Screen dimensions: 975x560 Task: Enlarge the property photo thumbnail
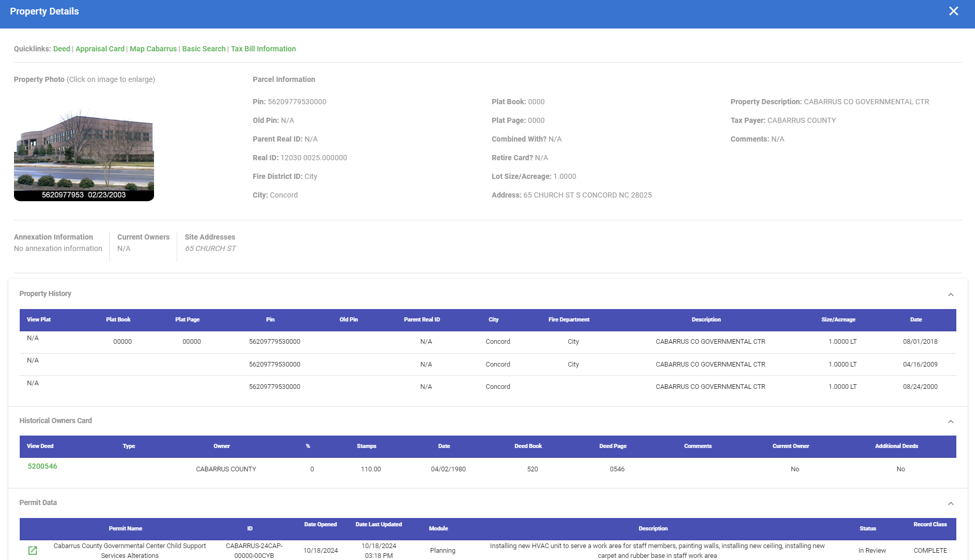click(84, 154)
